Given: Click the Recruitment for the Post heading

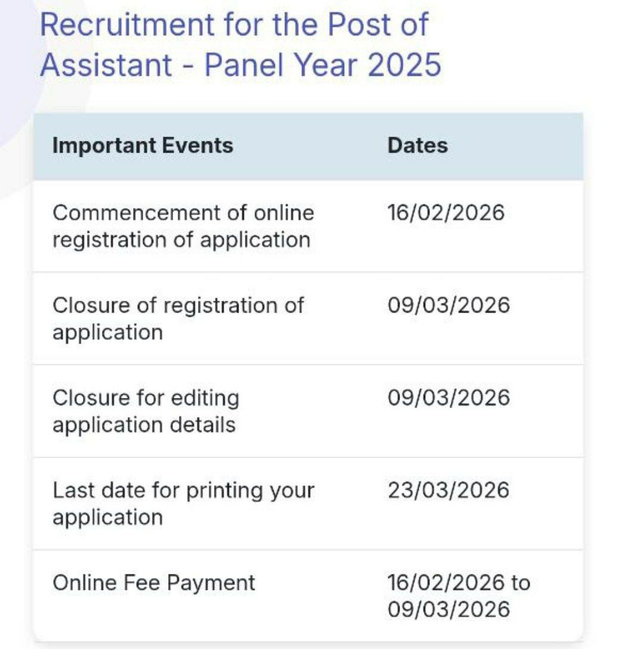Looking at the screenshot, I should (234, 25).
